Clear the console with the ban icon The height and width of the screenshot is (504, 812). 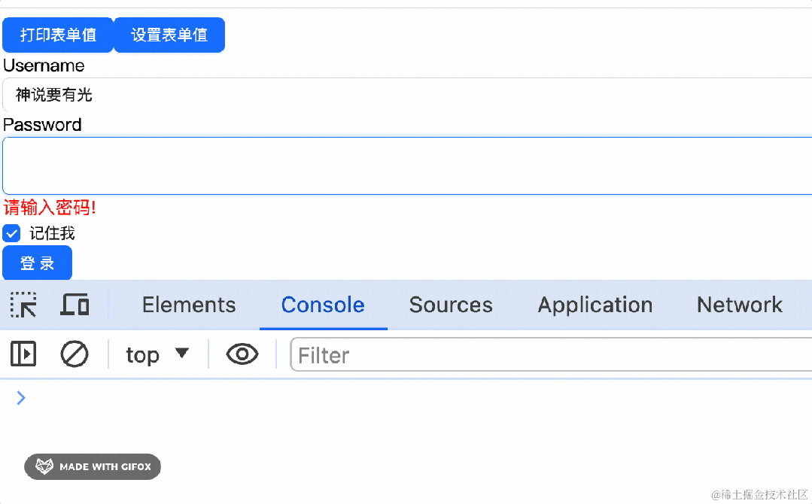pyautogui.click(x=75, y=354)
